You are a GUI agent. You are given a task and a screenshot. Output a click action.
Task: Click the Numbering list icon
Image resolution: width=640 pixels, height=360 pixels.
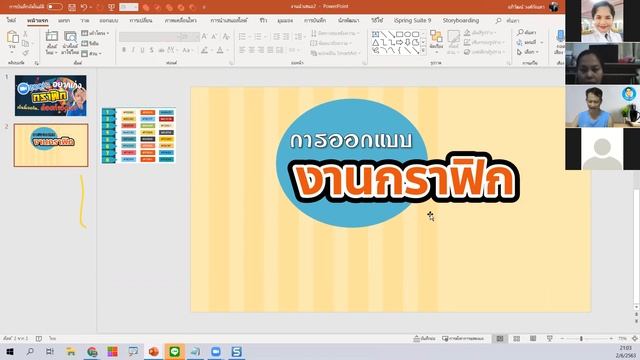coord(259,37)
